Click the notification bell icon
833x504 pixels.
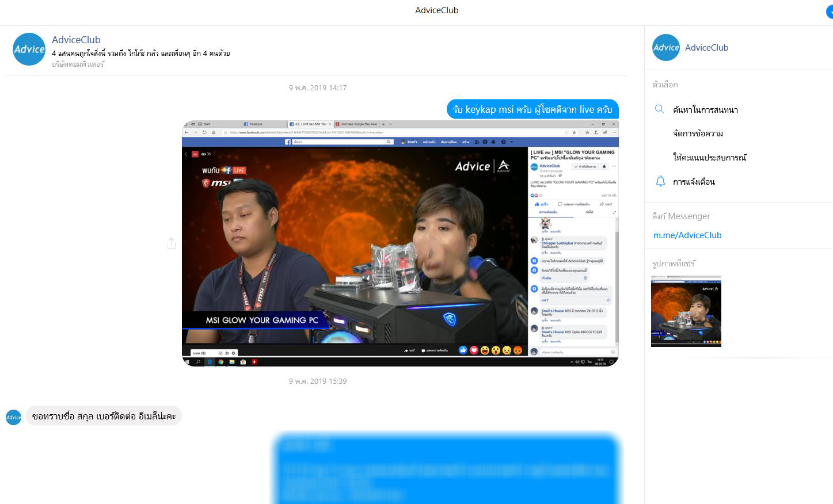tap(660, 181)
